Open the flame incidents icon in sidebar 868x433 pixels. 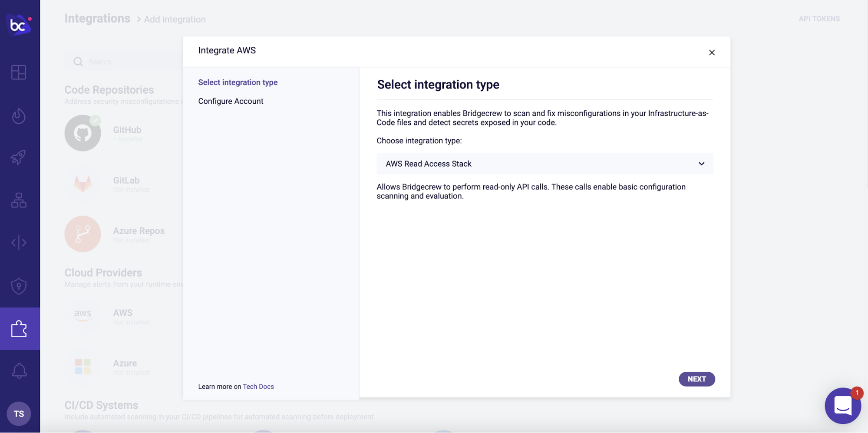click(19, 116)
